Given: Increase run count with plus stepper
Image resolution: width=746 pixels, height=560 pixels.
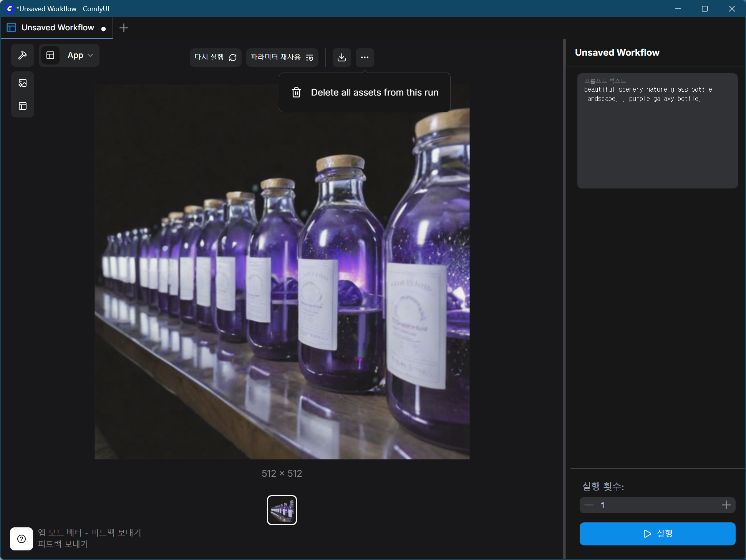Looking at the screenshot, I should pyautogui.click(x=726, y=505).
